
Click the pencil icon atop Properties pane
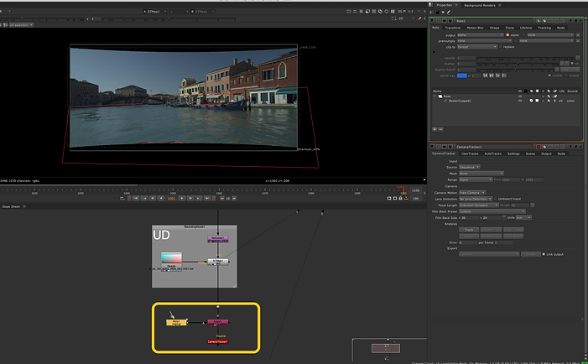point(449,12)
